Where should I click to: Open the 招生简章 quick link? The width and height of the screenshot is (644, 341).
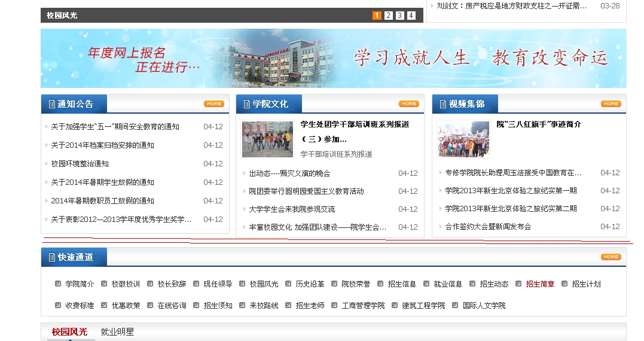click(540, 284)
